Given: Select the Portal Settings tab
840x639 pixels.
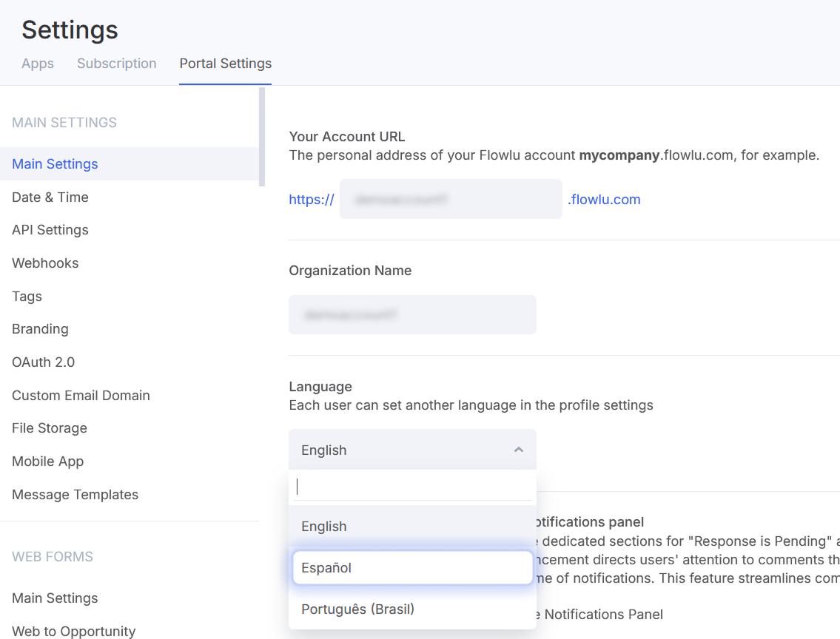Looking at the screenshot, I should point(226,64).
